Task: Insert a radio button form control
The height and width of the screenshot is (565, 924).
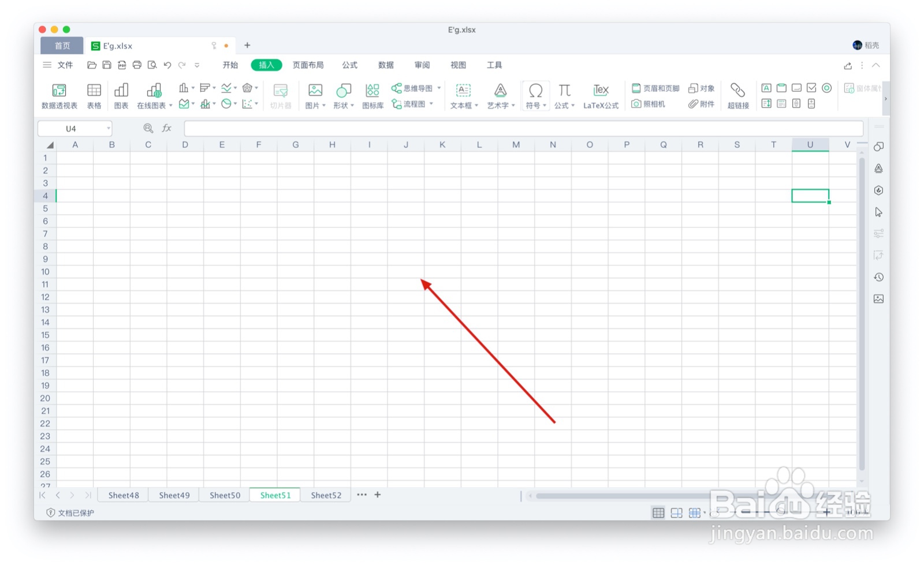Action: pyautogui.click(x=826, y=88)
